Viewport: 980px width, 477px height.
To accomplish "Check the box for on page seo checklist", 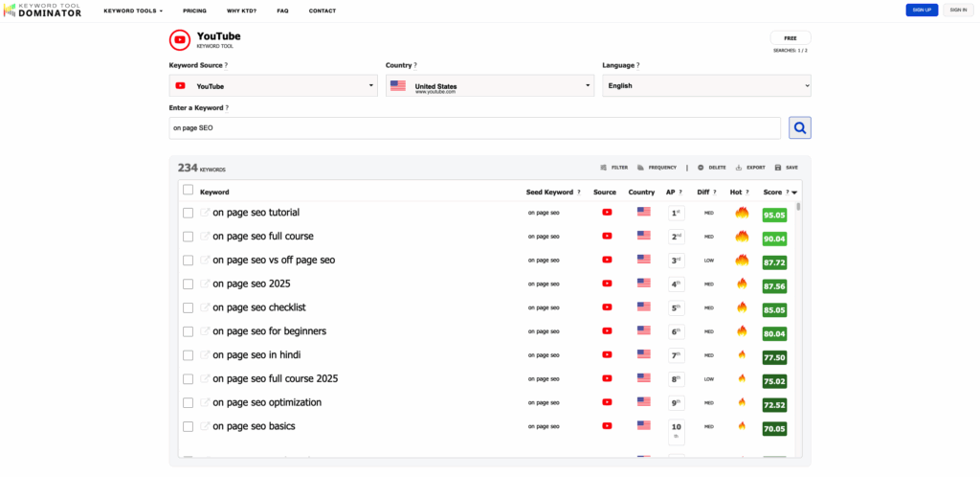I will (x=188, y=308).
